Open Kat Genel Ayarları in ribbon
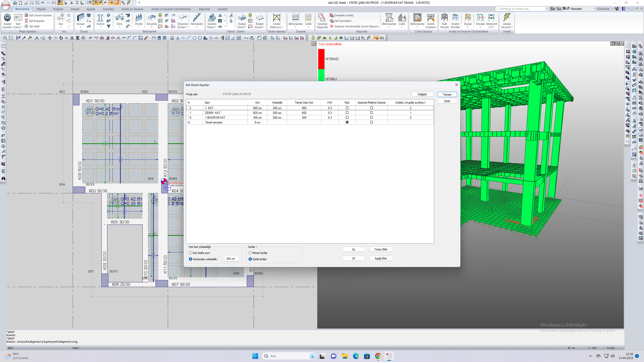The height and width of the screenshot is (362, 644). (x=38, y=15)
